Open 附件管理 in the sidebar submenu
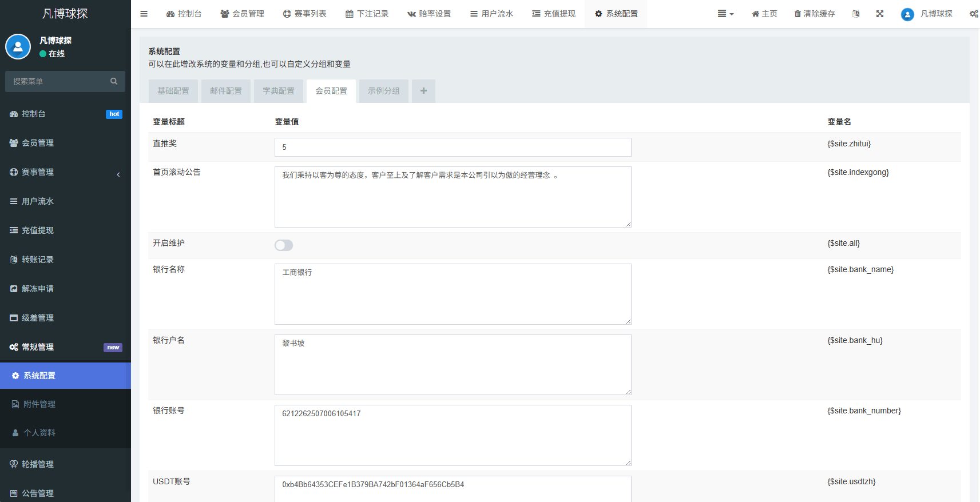This screenshot has height=502, width=980. [65, 404]
